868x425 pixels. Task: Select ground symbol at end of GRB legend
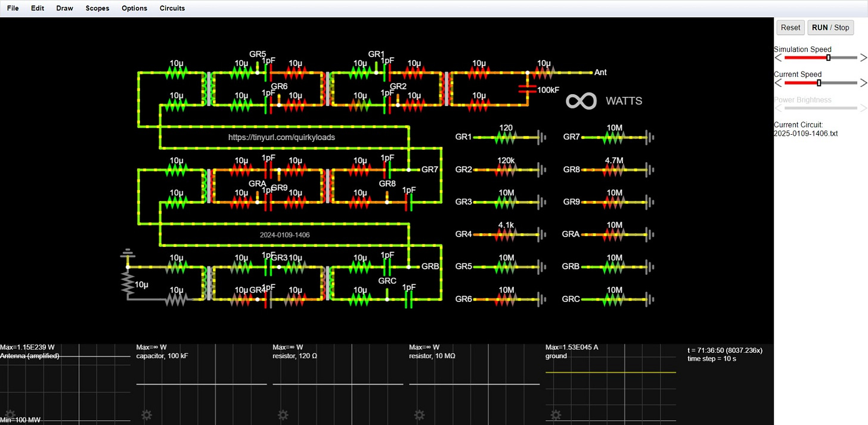point(649,266)
